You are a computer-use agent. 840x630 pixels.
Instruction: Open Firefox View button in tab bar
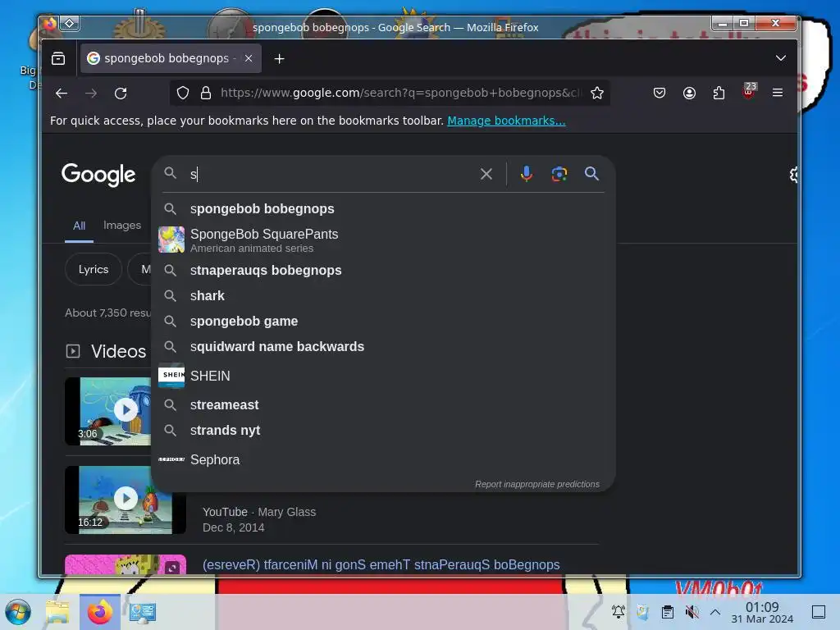click(58, 58)
